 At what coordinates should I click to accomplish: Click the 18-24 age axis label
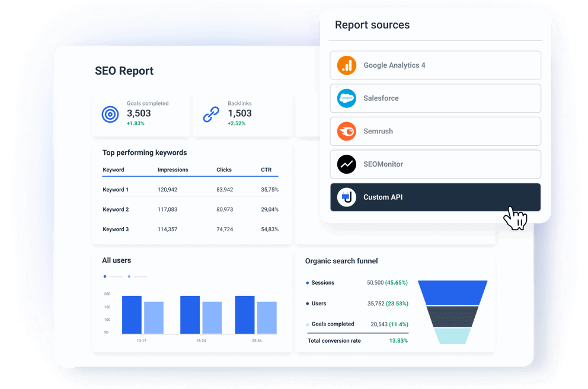(201, 341)
